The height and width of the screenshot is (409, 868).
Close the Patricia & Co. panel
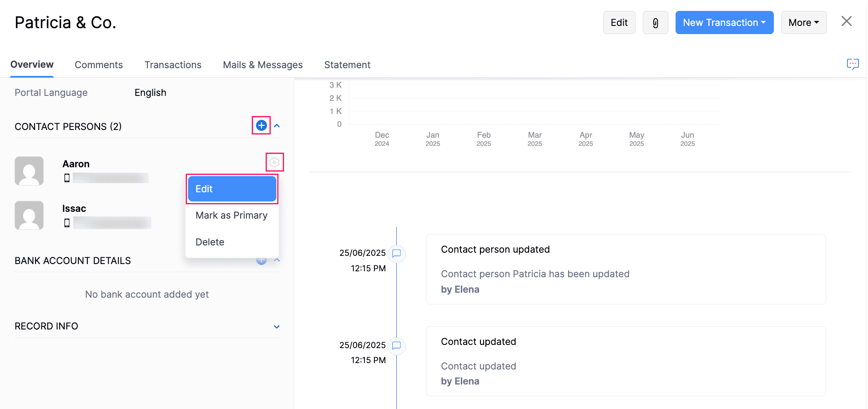tap(846, 21)
